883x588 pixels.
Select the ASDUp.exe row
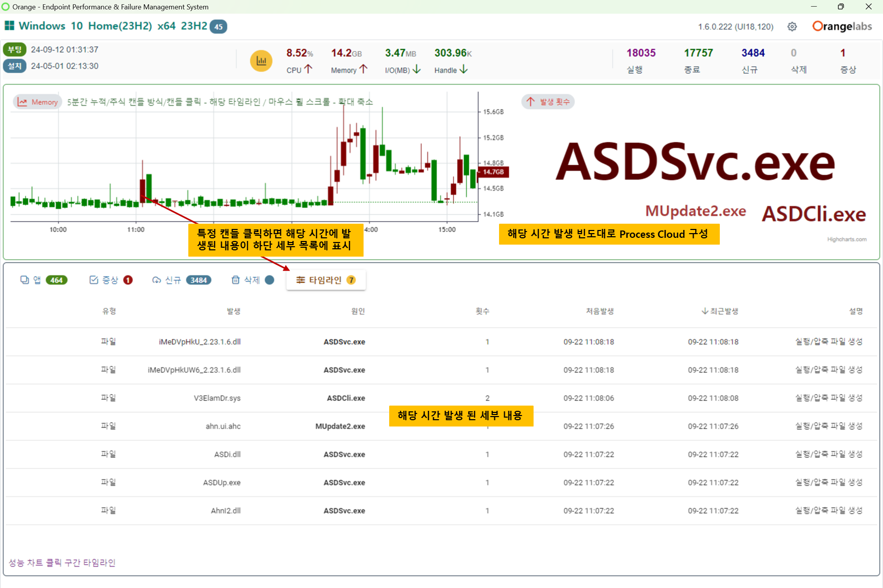tap(441, 483)
